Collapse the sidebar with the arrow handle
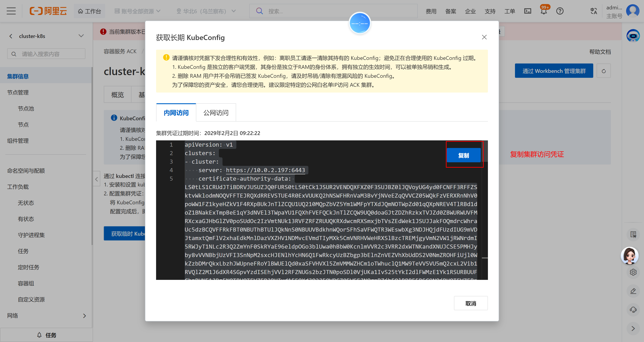Screen dimensions: 644x342 click(97, 179)
